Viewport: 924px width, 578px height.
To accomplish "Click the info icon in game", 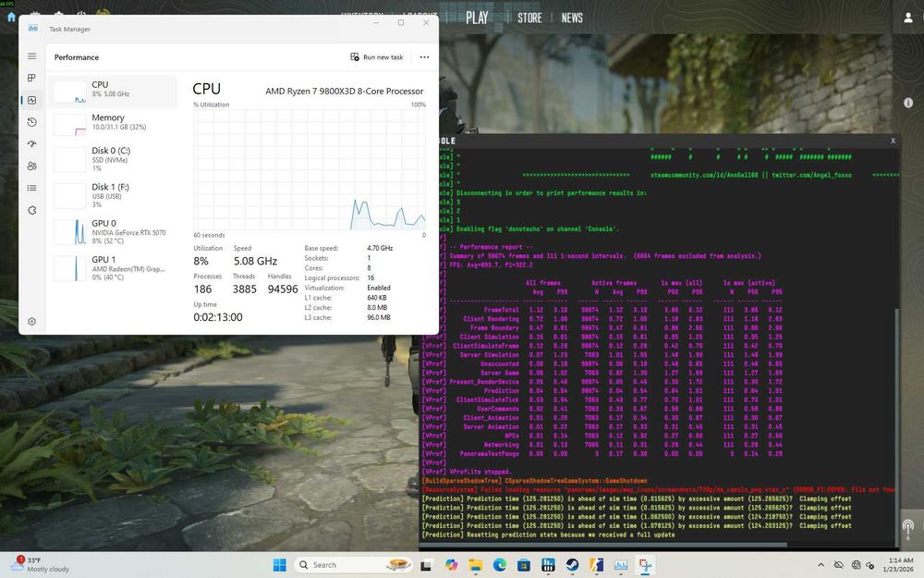I will [x=908, y=103].
